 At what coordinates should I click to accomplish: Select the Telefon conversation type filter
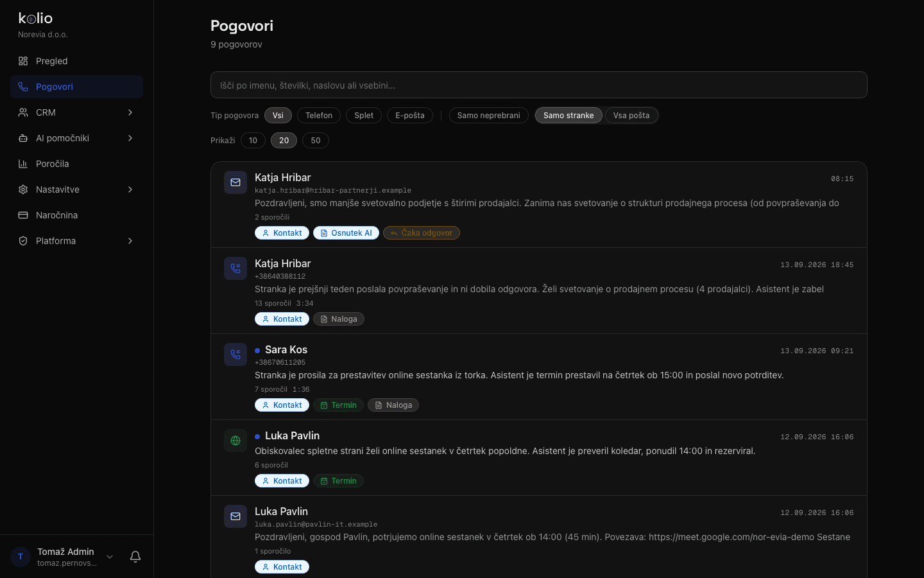[319, 116]
